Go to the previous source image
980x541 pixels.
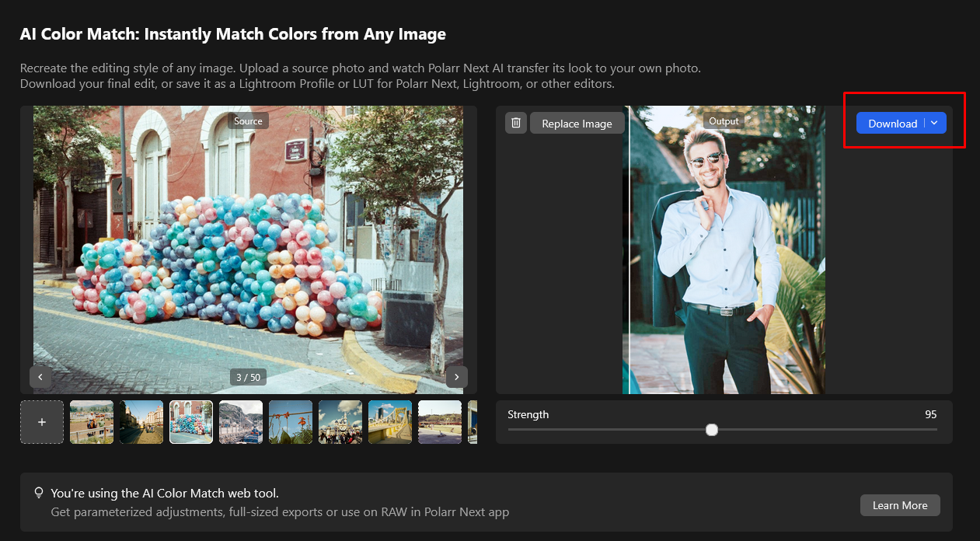click(x=40, y=377)
